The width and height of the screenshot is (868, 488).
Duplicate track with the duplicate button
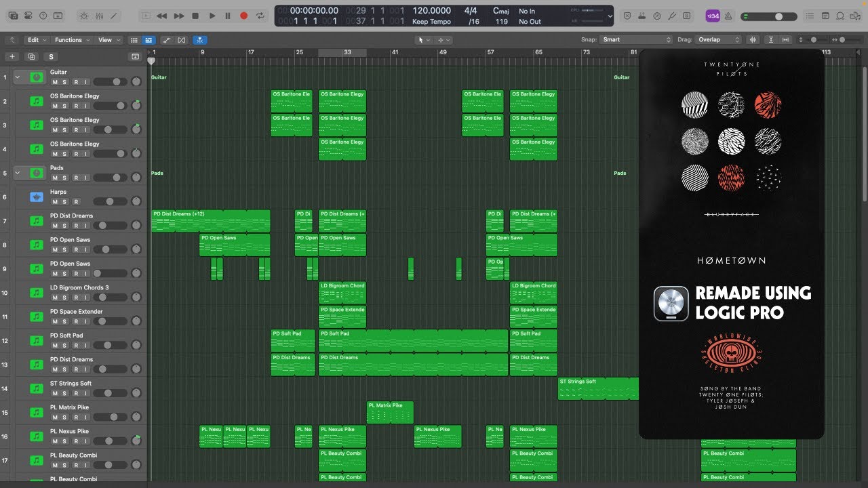coord(31,57)
